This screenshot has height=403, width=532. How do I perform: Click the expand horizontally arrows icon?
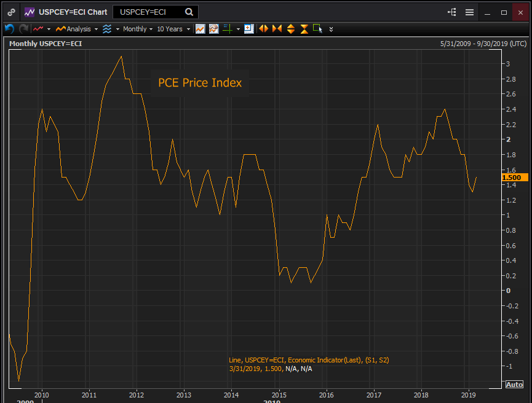click(x=264, y=29)
